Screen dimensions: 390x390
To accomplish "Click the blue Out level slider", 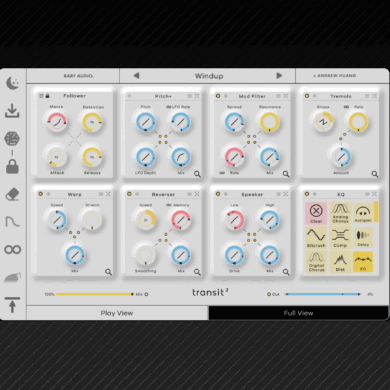I will click(323, 294).
